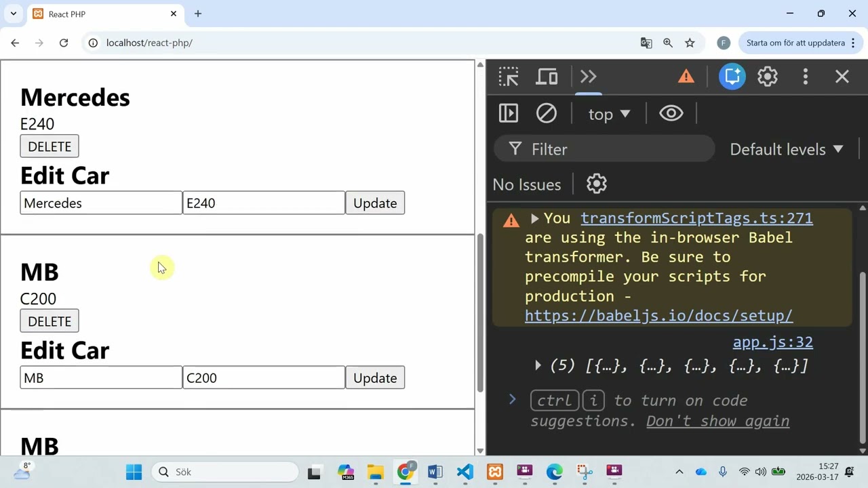Screen dimensions: 868x488
Task: Open the translate page icon in the address bar
Action: click(x=646, y=43)
